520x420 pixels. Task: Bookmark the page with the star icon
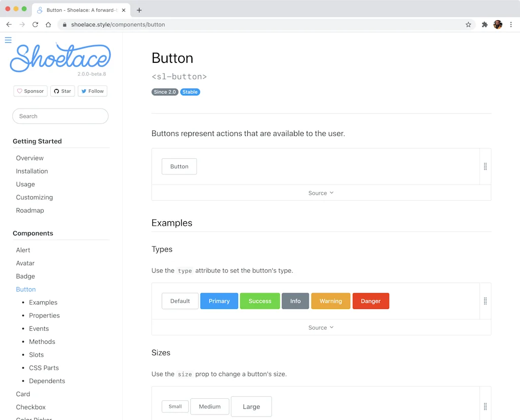click(468, 24)
